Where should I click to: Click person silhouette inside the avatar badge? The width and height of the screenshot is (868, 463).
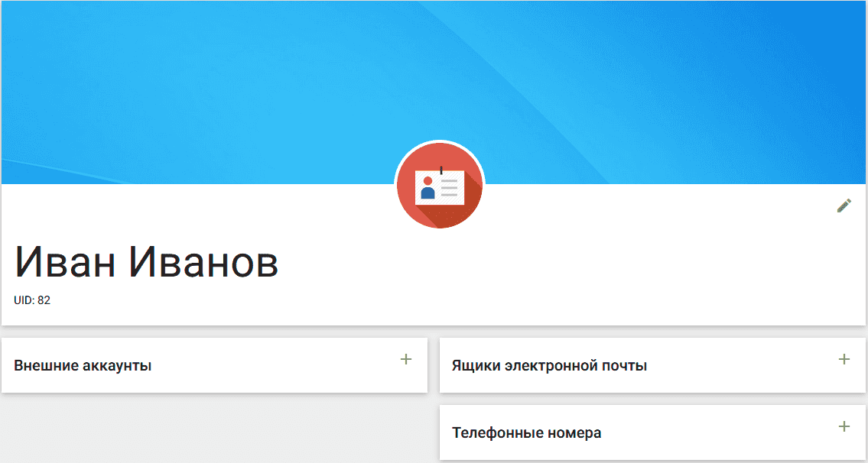click(427, 187)
